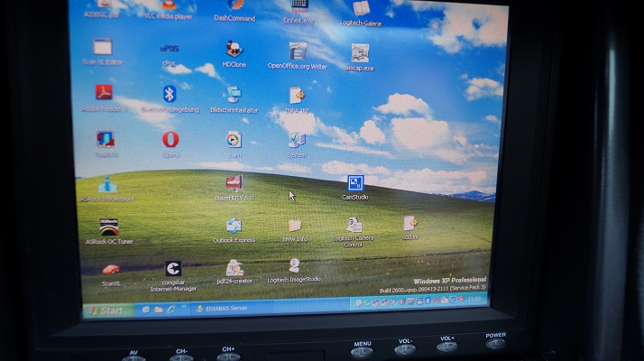This screenshot has width=644, height=361.
Task: Open the BMW Info folder
Action: tap(295, 226)
